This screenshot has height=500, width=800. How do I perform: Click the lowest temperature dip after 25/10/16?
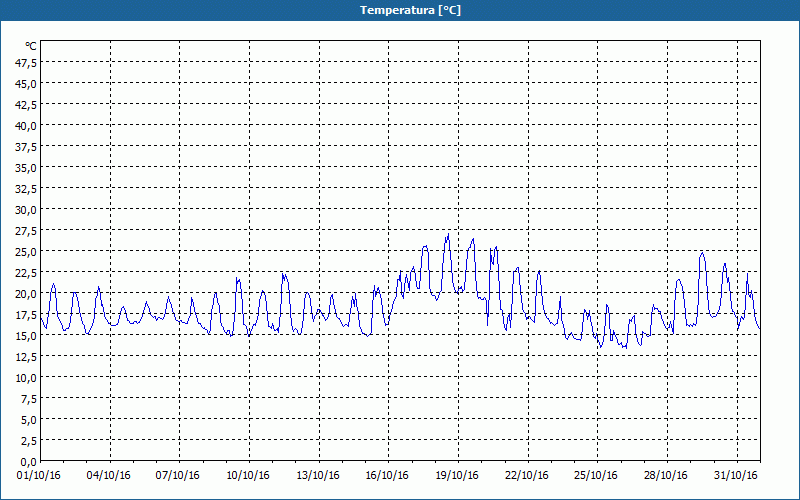(x=626, y=348)
